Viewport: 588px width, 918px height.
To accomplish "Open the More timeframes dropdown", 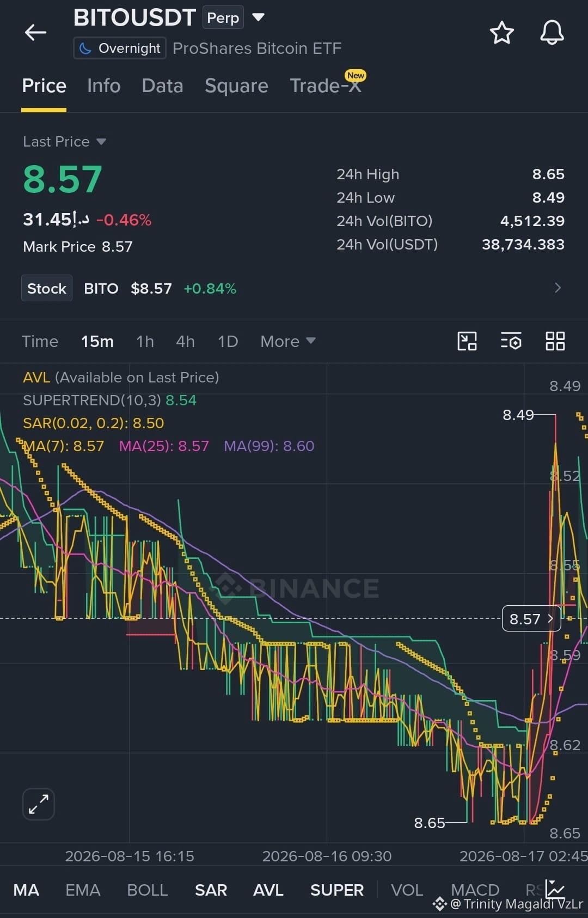I will click(x=288, y=342).
